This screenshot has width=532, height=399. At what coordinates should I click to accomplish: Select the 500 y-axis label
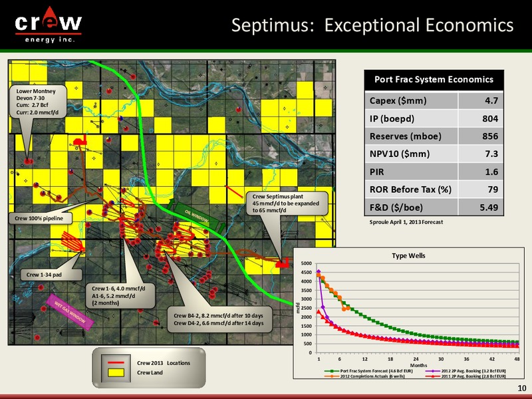pyautogui.click(x=308, y=343)
